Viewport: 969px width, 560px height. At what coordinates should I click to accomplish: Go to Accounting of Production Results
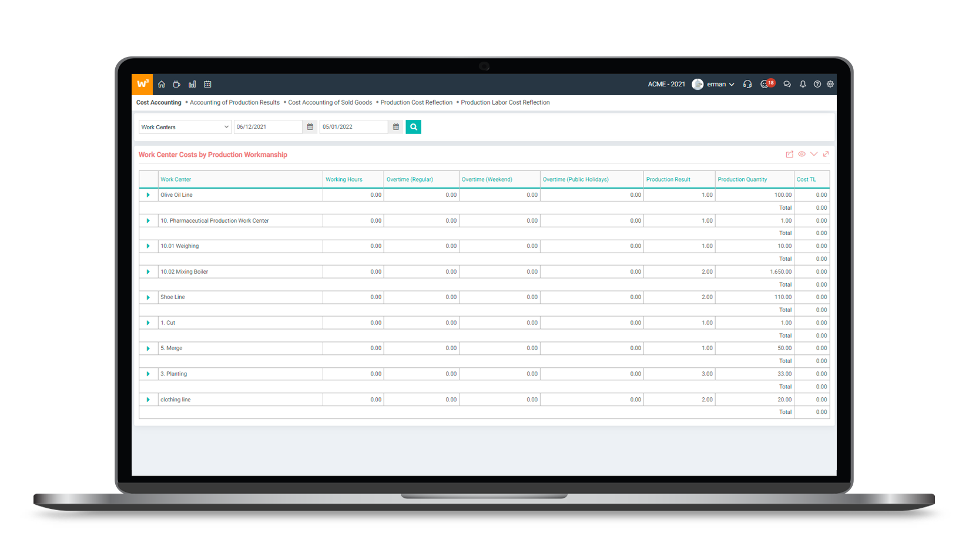point(234,102)
